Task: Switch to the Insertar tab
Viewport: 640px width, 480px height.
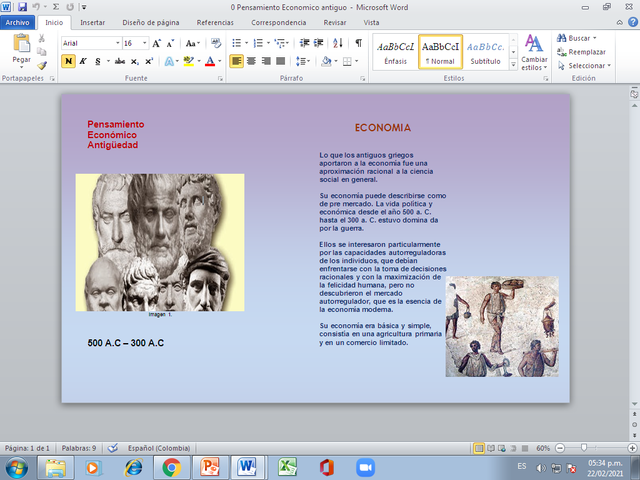Action: 92,23
